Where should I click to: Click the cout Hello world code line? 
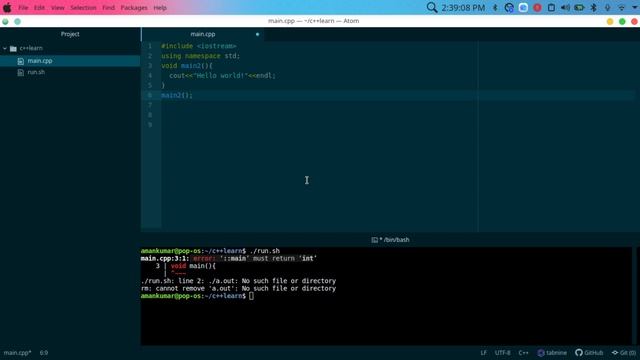222,76
